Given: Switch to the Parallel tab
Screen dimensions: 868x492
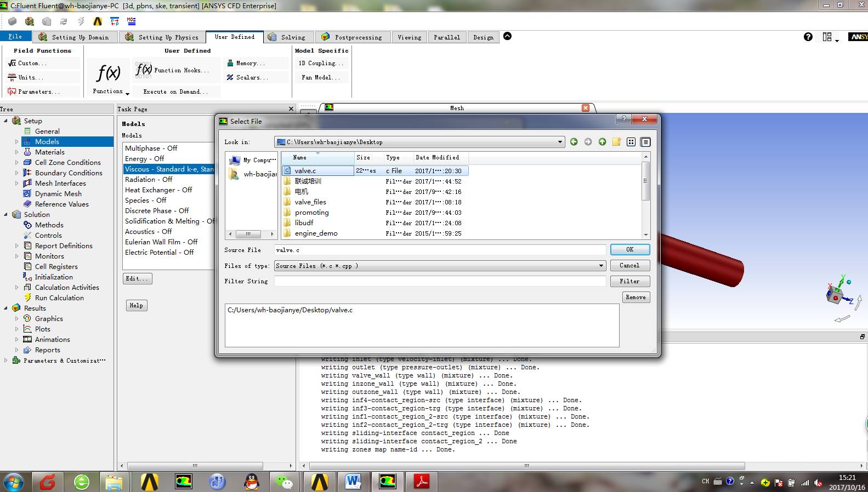Looking at the screenshot, I should point(447,37).
